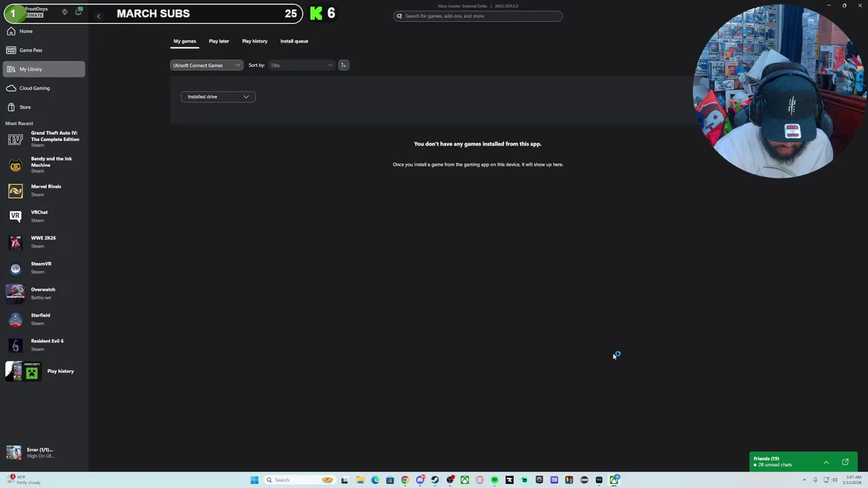The height and width of the screenshot is (488, 868).
Task: Toggle the sort order button
Action: [344, 65]
